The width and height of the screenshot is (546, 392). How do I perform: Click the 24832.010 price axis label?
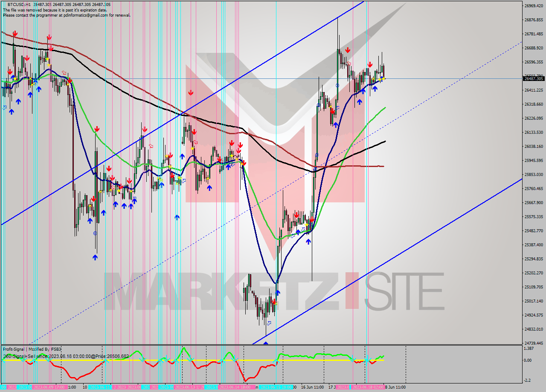pyautogui.click(x=534, y=329)
